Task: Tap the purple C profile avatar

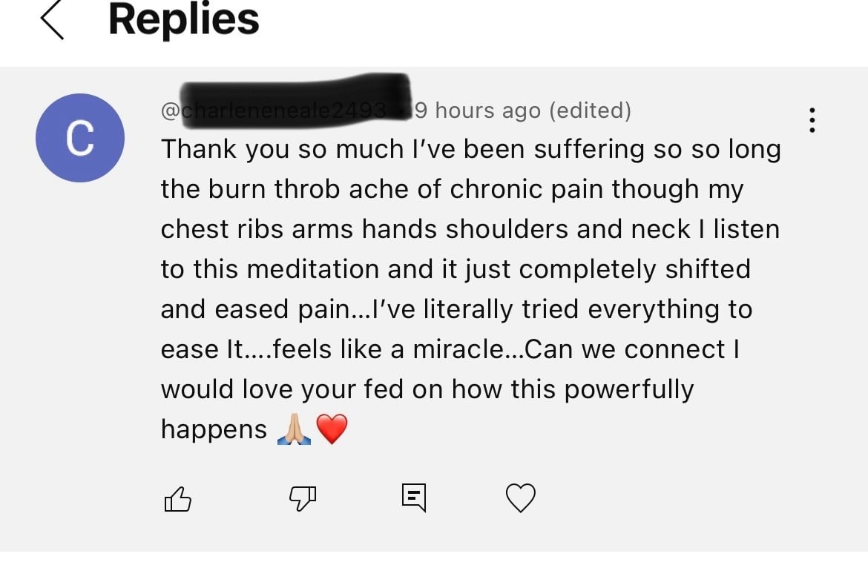Action: (80, 138)
